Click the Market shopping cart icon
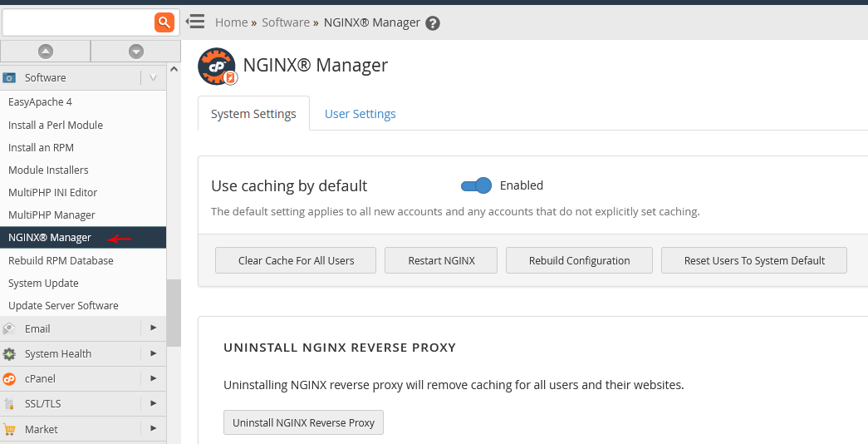 9,429
